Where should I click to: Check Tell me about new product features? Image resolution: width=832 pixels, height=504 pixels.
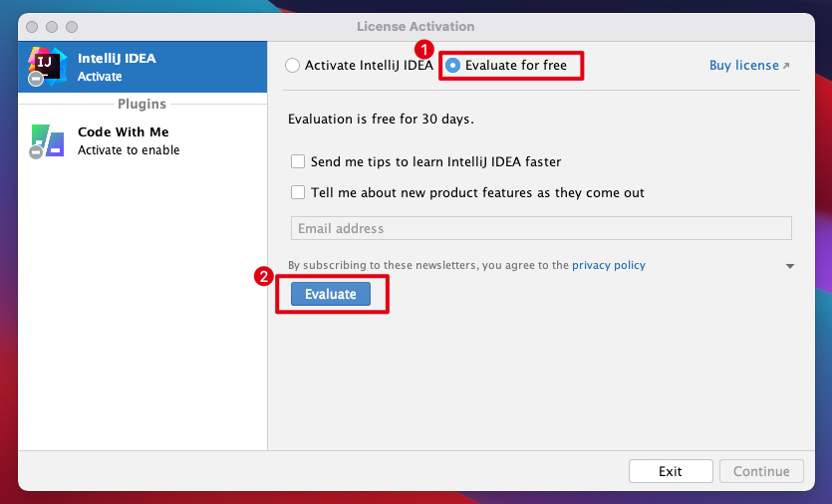298,192
